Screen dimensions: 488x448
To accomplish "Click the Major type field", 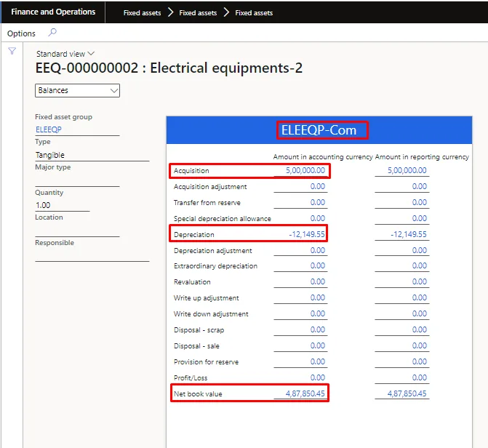I will point(77,180).
